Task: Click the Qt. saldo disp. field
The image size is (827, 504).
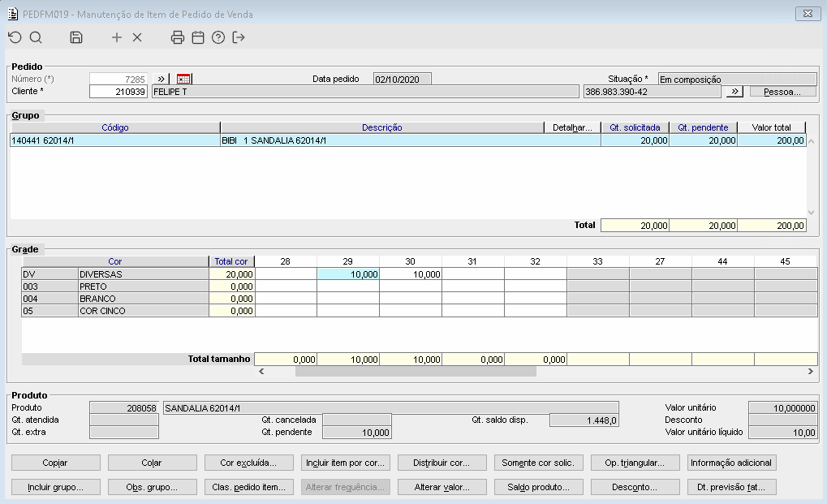Action: tap(584, 420)
